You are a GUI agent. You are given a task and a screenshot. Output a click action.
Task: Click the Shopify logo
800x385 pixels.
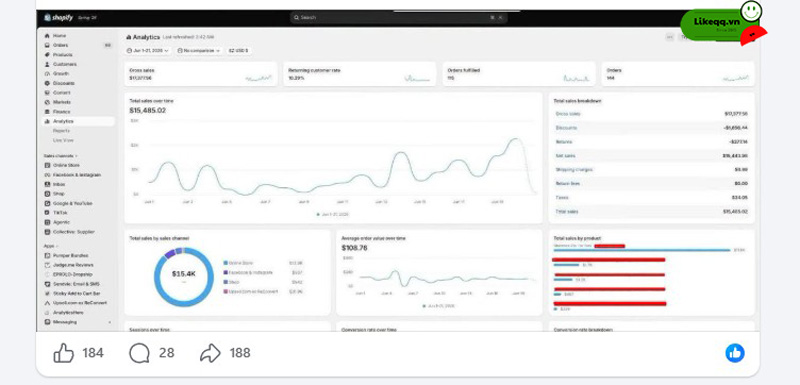(x=59, y=17)
